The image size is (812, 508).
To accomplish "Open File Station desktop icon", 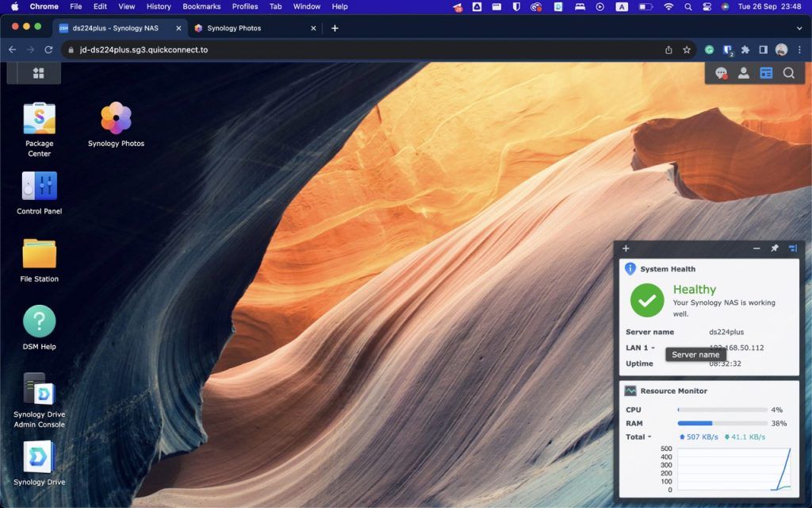I will 40,253.
